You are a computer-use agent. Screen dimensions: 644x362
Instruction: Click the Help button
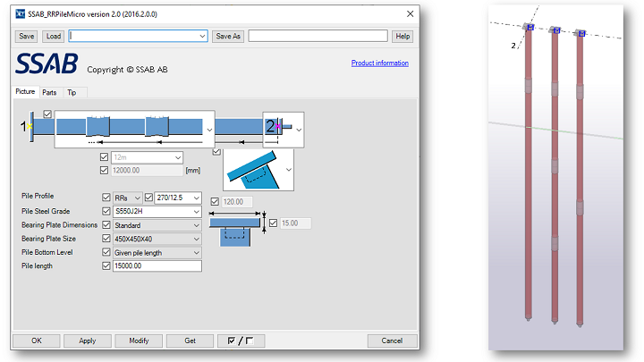click(x=402, y=36)
